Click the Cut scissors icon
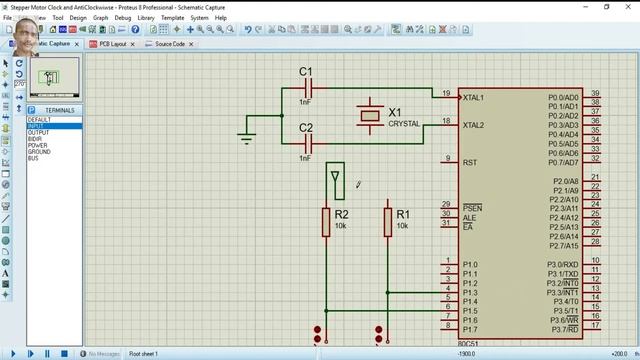This screenshot has height=360, width=640. tap(271, 29)
